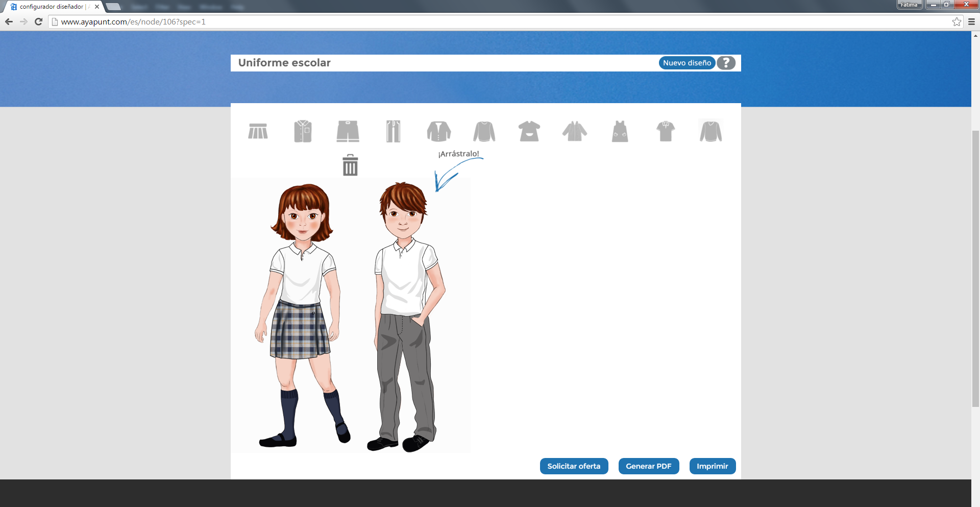Select the pinafore dress icon
980x507 pixels.
[x=620, y=131]
